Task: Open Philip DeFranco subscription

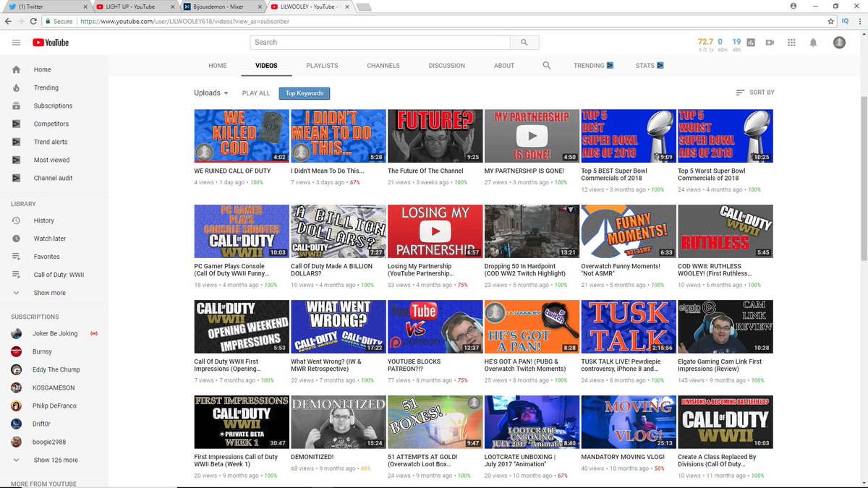Action: 54,406
